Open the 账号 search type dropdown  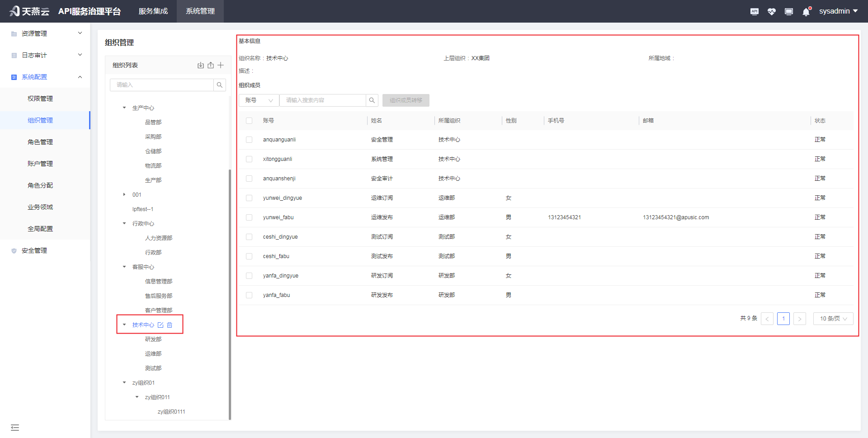[259, 100]
